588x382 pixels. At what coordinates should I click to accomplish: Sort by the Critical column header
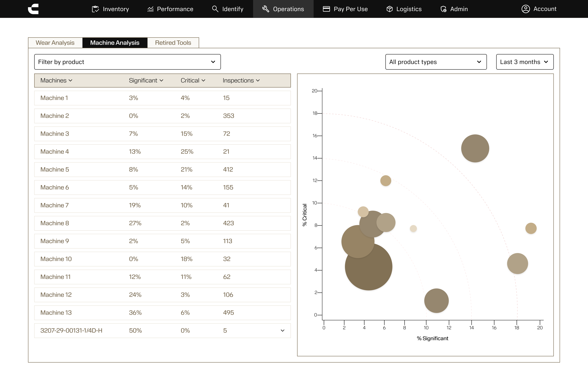click(x=193, y=81)
